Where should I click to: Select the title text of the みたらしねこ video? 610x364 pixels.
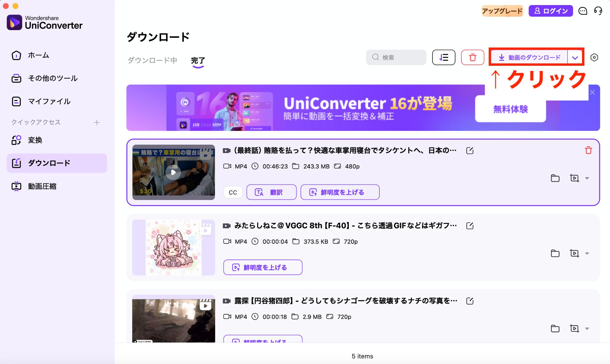(x=346, y=226)
